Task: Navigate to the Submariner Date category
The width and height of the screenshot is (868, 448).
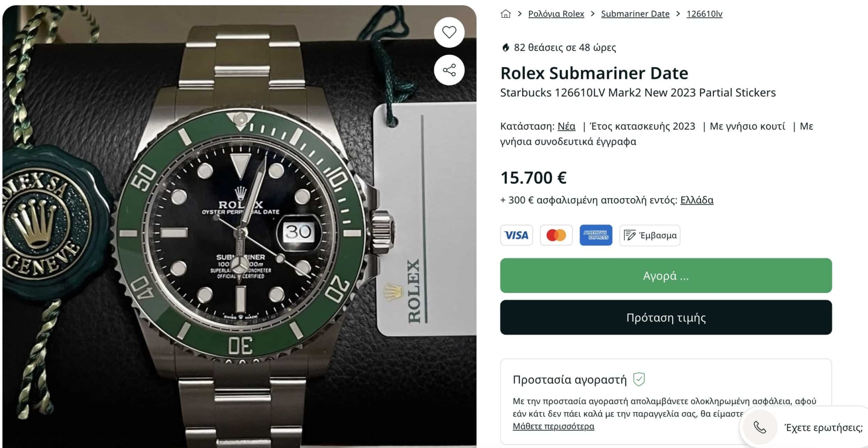Action: tap(635, 14)
